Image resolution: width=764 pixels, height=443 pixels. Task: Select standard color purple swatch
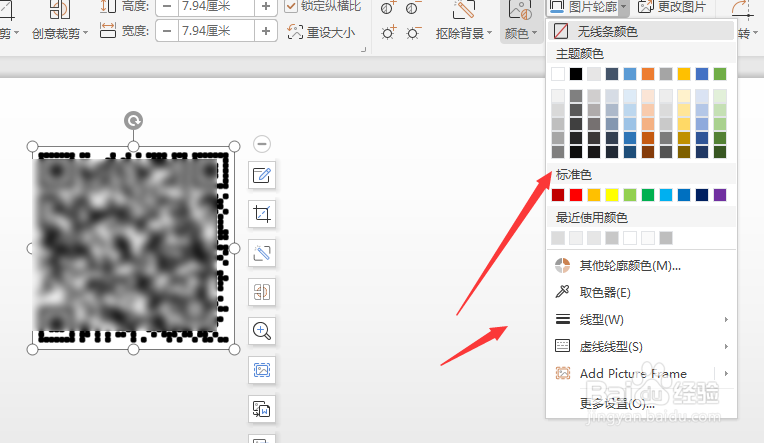720,195
